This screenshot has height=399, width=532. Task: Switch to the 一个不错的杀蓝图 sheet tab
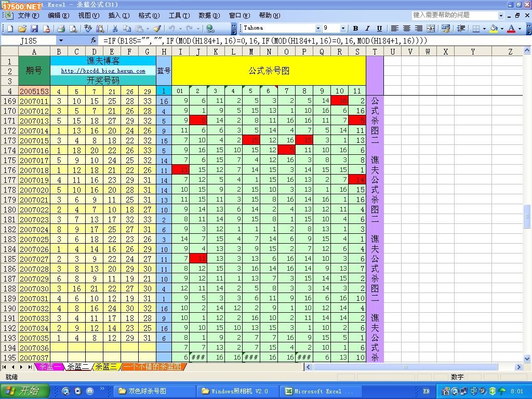point(153,367)
